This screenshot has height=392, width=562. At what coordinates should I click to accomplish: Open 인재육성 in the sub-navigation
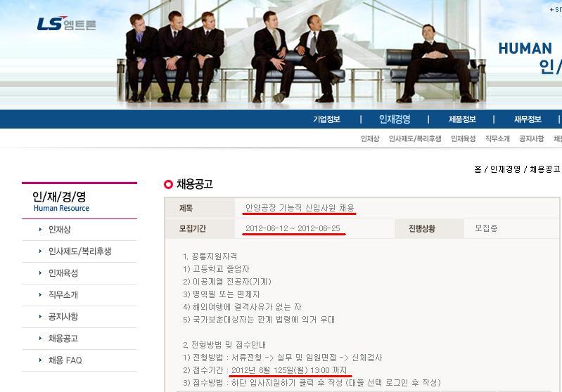point(464,138)
